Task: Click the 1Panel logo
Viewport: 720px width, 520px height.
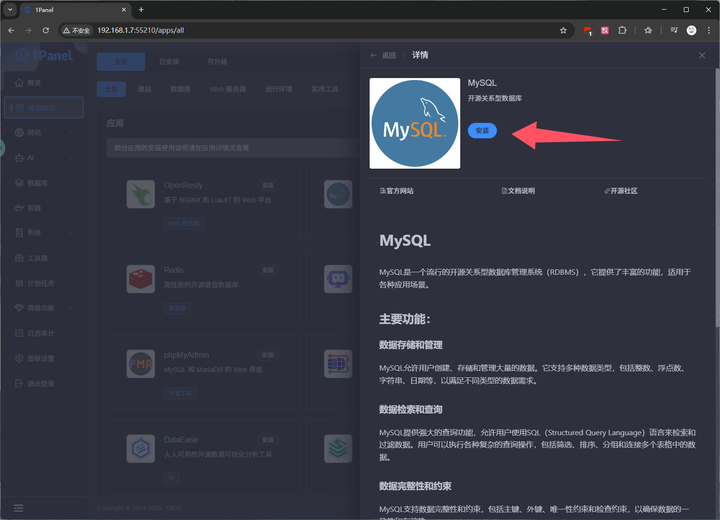Action: (44, 56)
